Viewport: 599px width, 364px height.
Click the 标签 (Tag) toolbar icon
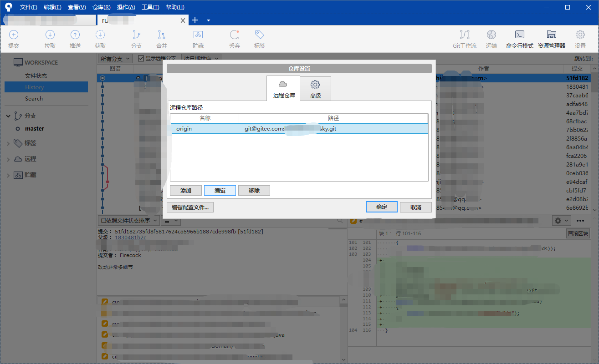click(x=259, y=39)
